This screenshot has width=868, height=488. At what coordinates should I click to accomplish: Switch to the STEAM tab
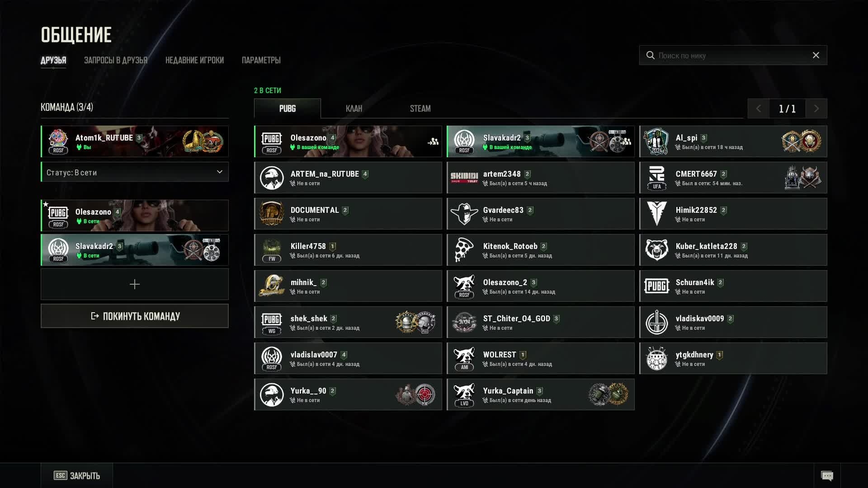pos(420,108)
